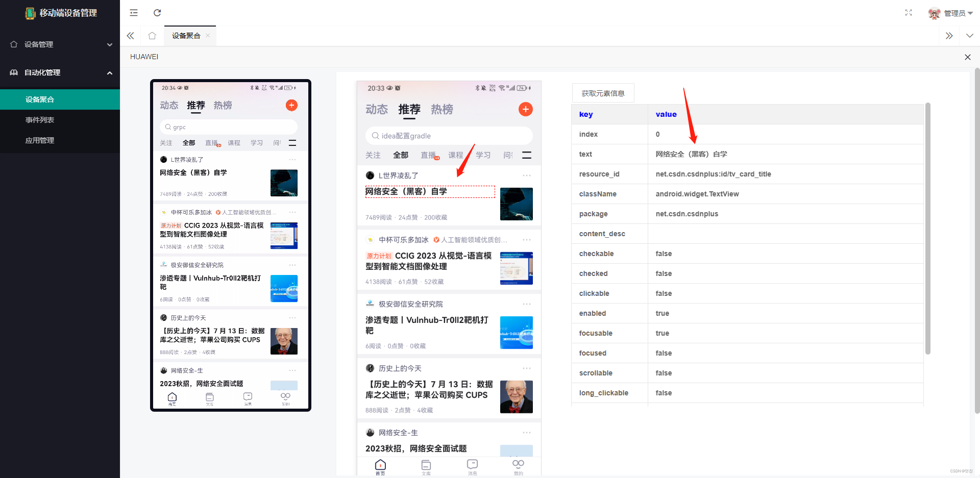
Task: Click the 管理员 avatar image
Action: (x=934, y=13)
